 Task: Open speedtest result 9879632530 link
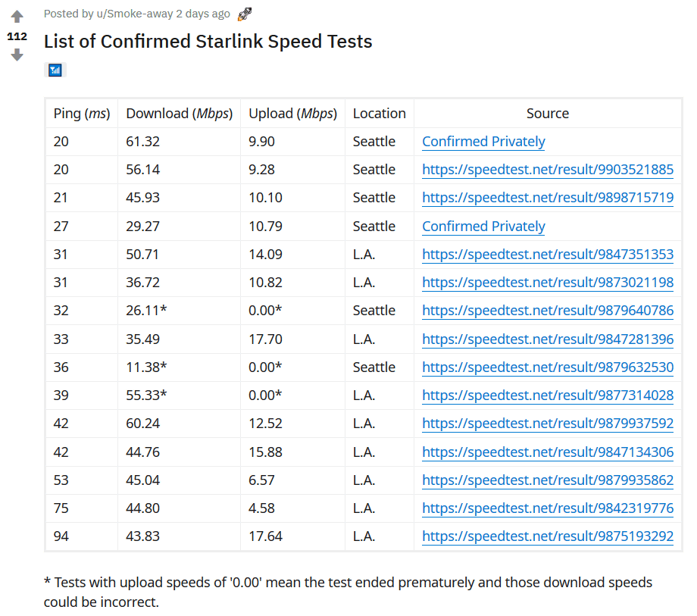tap(547, 367)
